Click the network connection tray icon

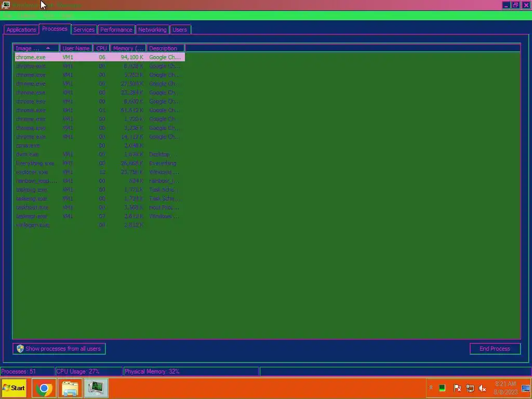(470, 388)
